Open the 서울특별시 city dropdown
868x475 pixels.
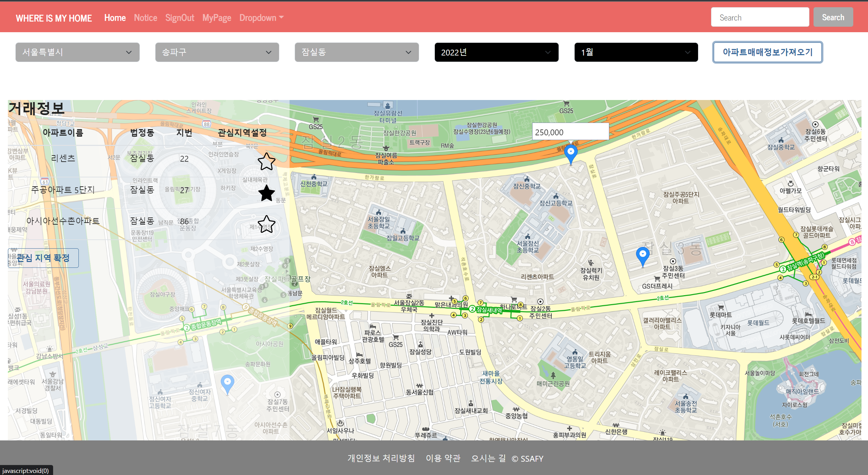tap(77, 52)
